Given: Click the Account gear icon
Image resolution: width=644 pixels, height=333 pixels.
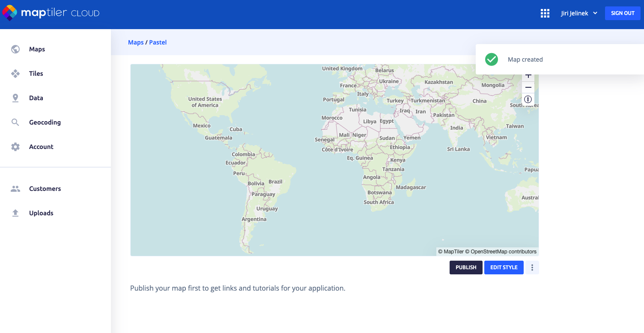Looking at the screenshot, I should 15,147.
